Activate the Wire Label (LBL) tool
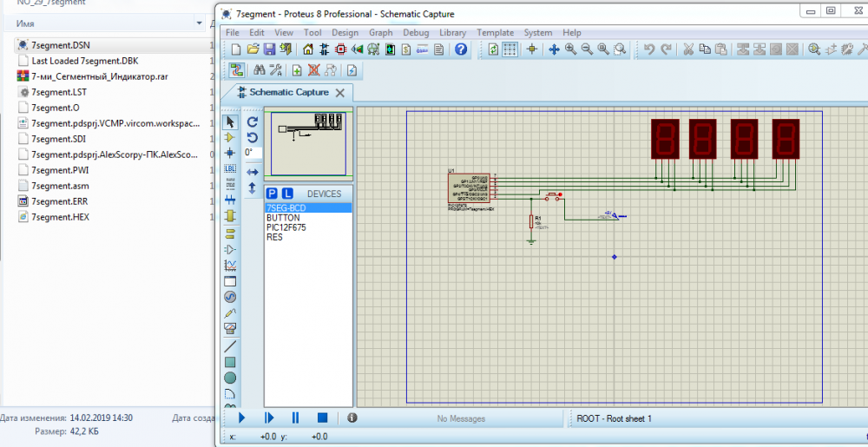This screenshot has height=447, width=868. (x=230, y=168)
